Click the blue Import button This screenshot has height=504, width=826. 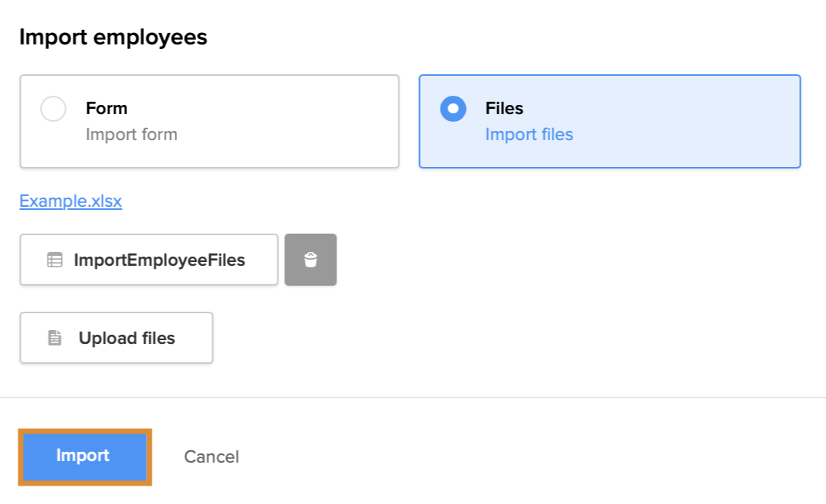click(84, 457)
